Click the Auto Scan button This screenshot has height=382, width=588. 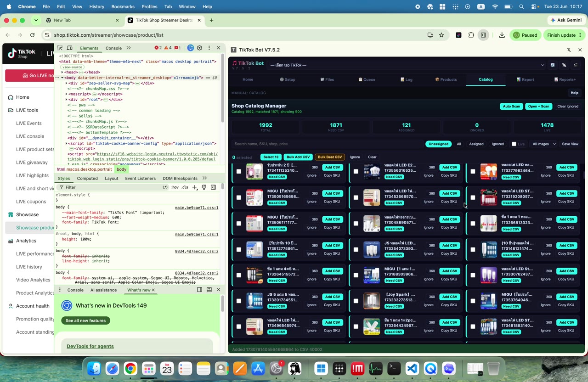(x=511, y=107)
